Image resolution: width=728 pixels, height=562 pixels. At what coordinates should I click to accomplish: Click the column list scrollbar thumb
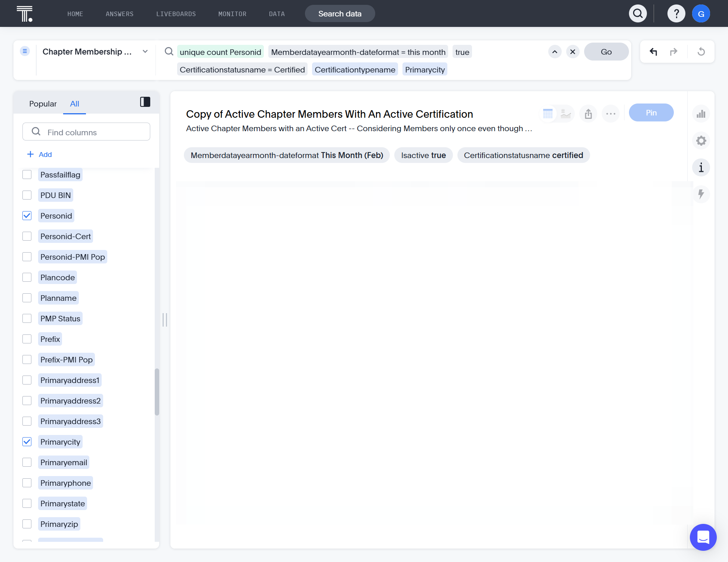click(x=157, y=392)
